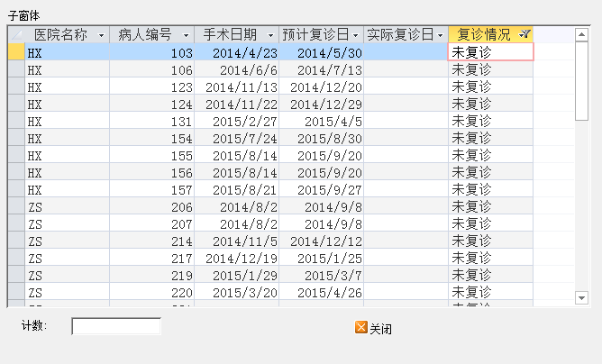602x364 pixels.
Task: Click the vertical scrollbar down arrow
Action: click(582, 296)
